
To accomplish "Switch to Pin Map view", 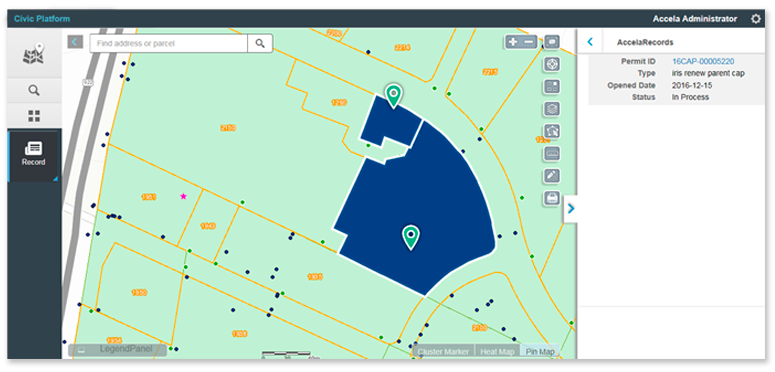I will click(540, 351).
